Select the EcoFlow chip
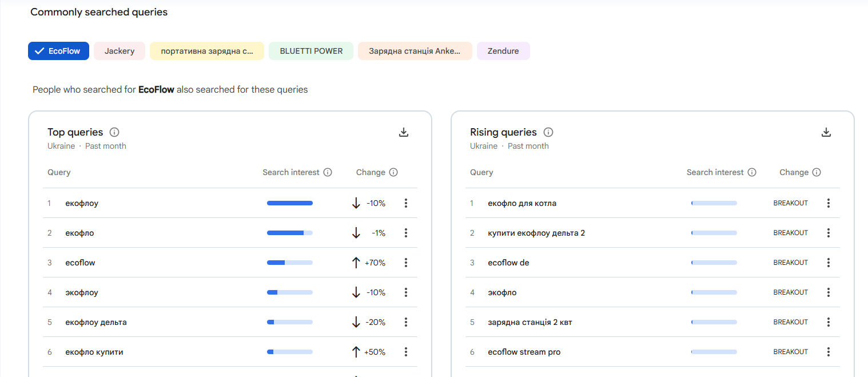Screen dimensions: 868x377 (x=59, y=51)
